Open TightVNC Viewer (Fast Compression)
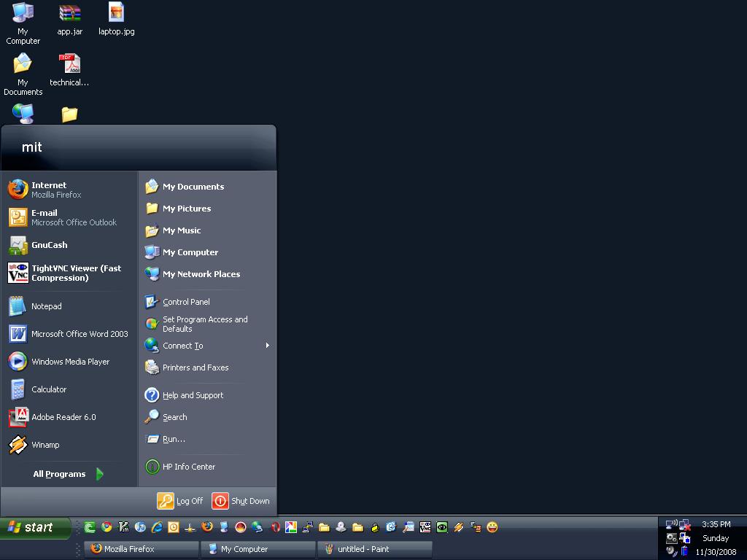This screenshot has height=560, width=747. (69, 273)
